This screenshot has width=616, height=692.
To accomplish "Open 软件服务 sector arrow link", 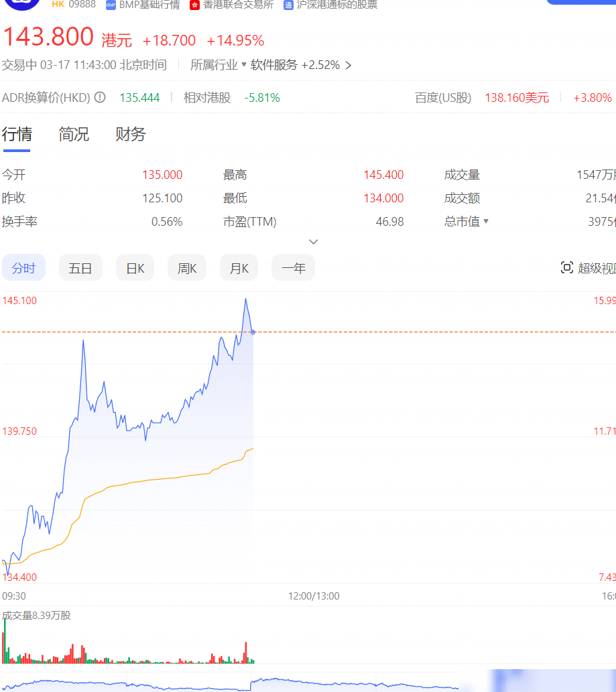I will [x=349, y=66].
